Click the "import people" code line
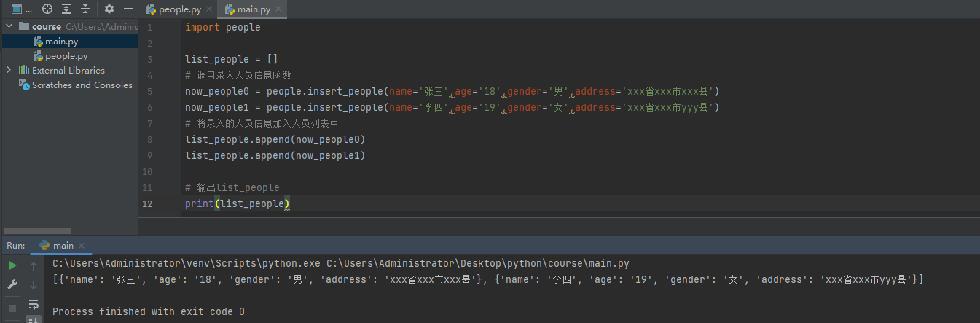Image resolution: width=980 pixels, height=323 pixels. pos(222,27)
